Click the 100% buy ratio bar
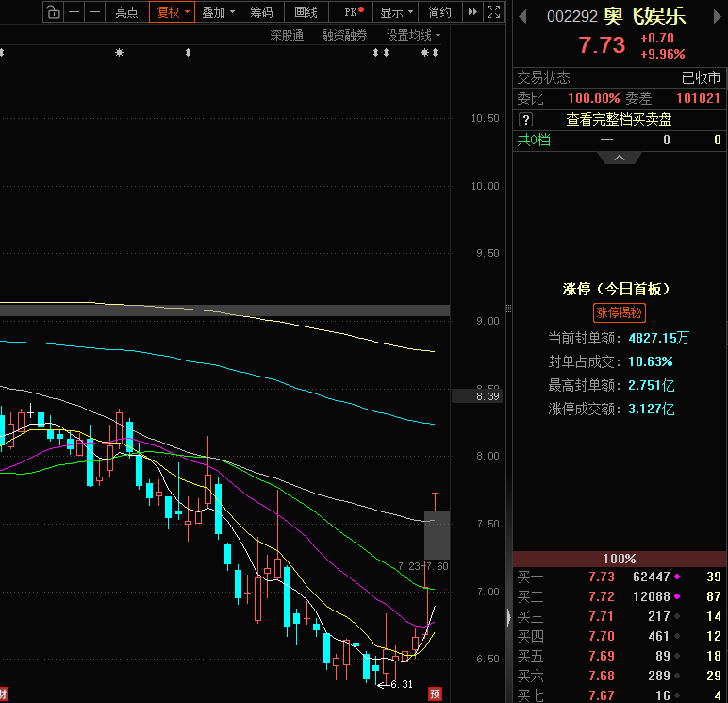728x703 pixels. coord(620,559)
